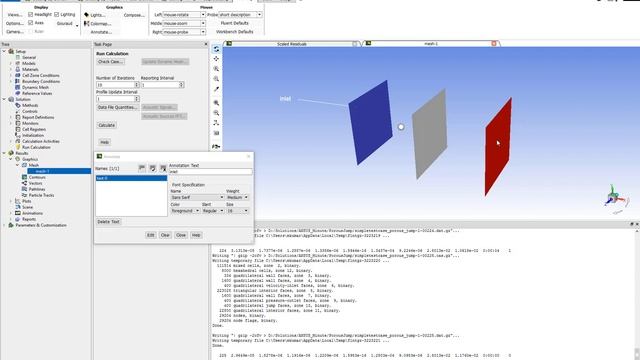This screenshot has height=360, width=640.
Task: Open the font Weight Medium dropdown
Action: (x=237, y=197)
